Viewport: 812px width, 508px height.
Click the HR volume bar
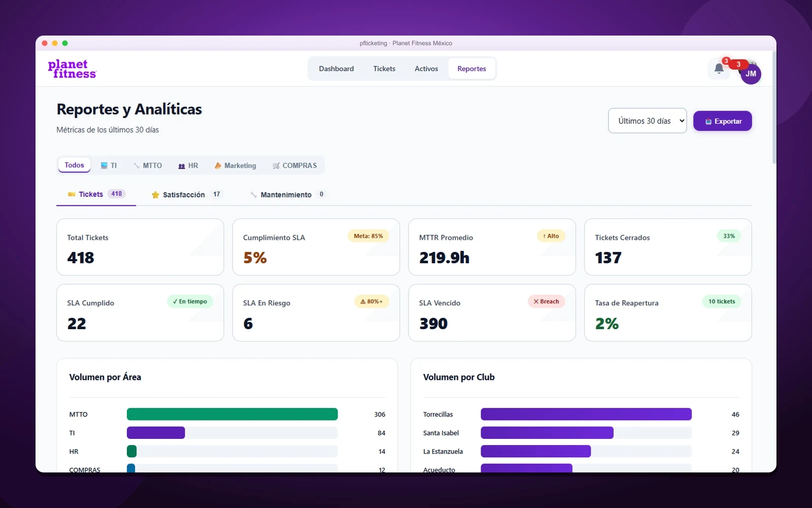(x=132, y=451)
